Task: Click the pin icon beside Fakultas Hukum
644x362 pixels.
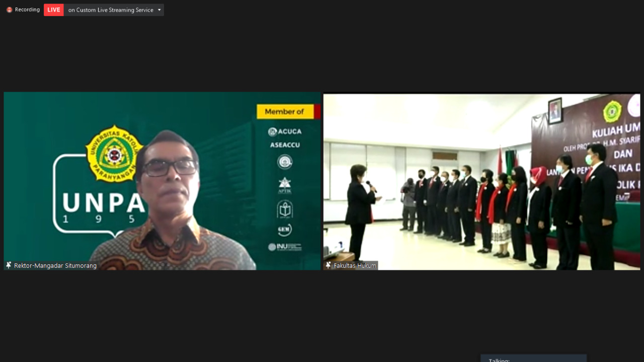Action: tap(329, 265)
